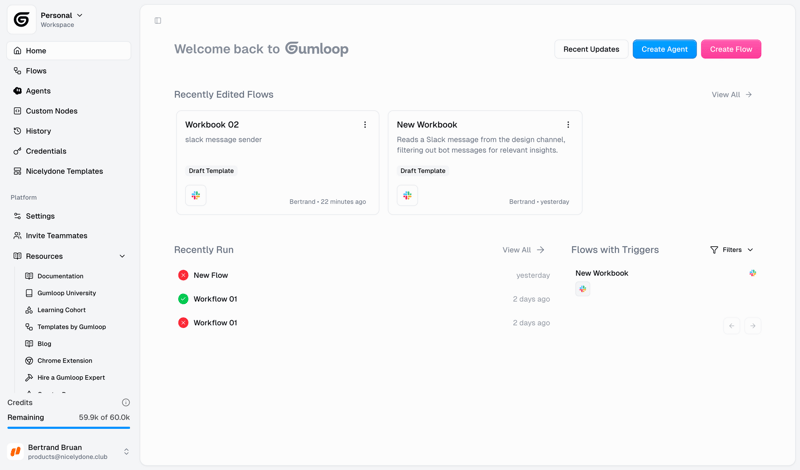The height and width of the screenshot is (470, 800).
Task: Click the red failed status icon for New Flow
Action: pyautogui.click(x=183, y=275)
